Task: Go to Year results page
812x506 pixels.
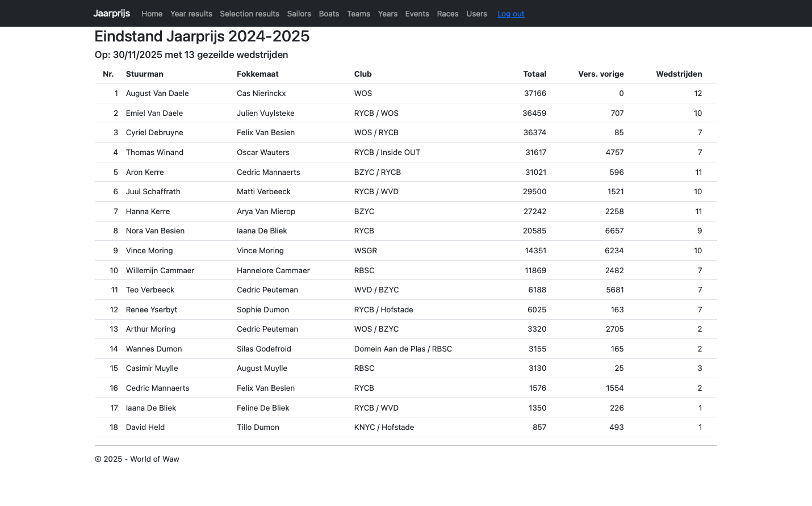Action: pos(191,14)
